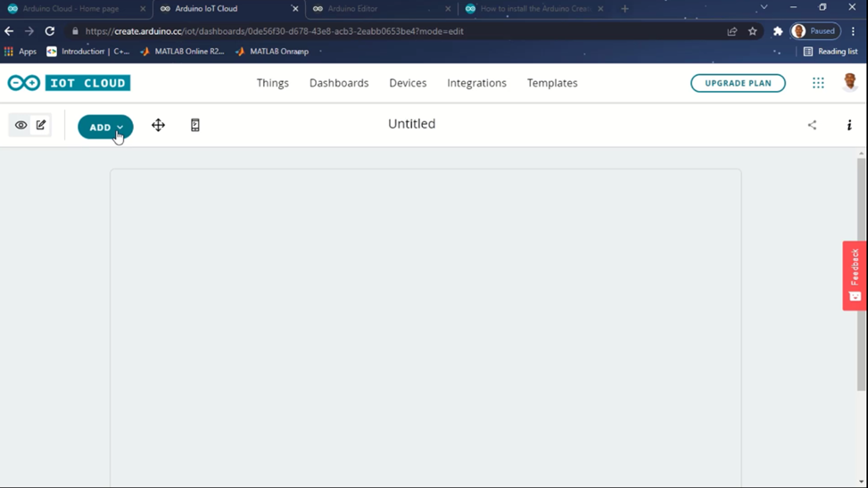Open a new browser tab

pyautogui.click(x=625, y=9)
